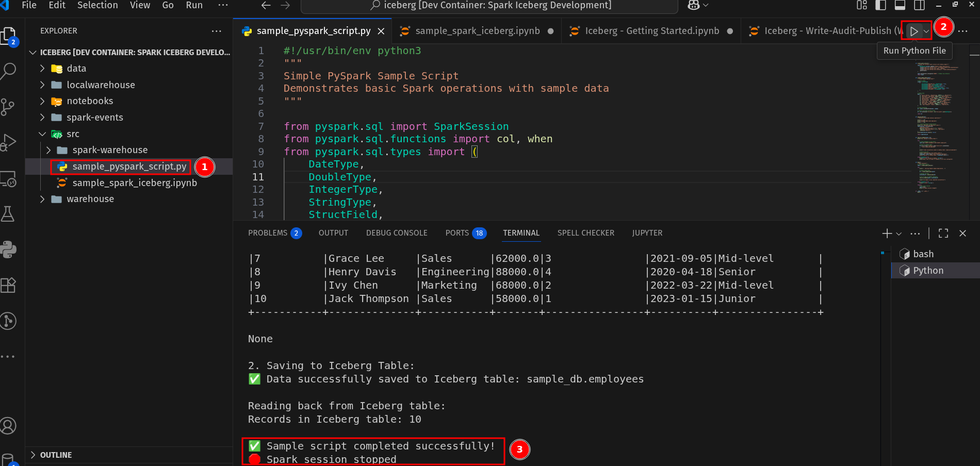980x466 pixels.
Task: Open the Selection menu
Action: point(97,5)
